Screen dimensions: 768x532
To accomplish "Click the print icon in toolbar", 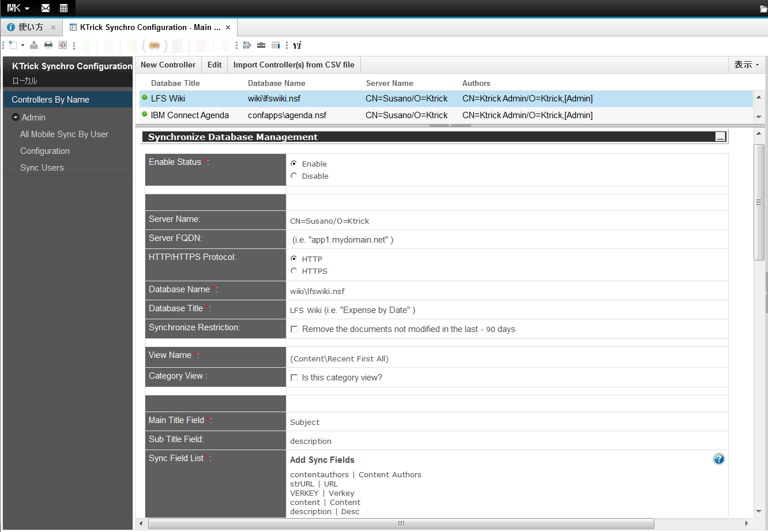I will click(48, 45).
